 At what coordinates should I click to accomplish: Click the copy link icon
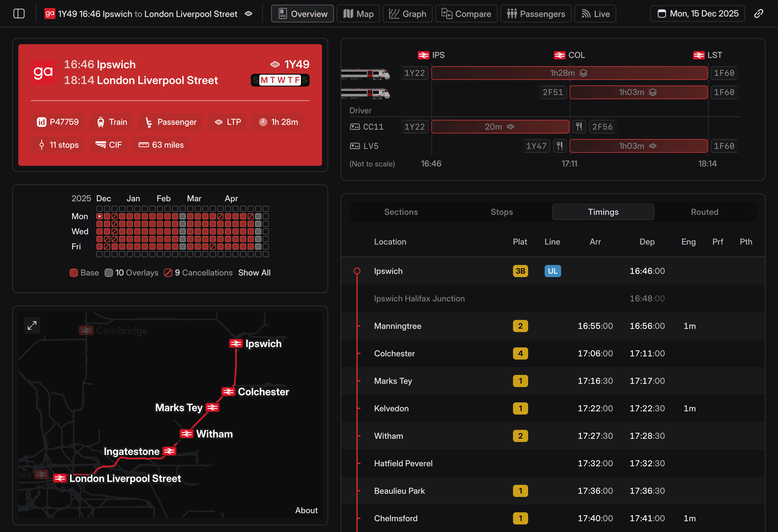759,14
